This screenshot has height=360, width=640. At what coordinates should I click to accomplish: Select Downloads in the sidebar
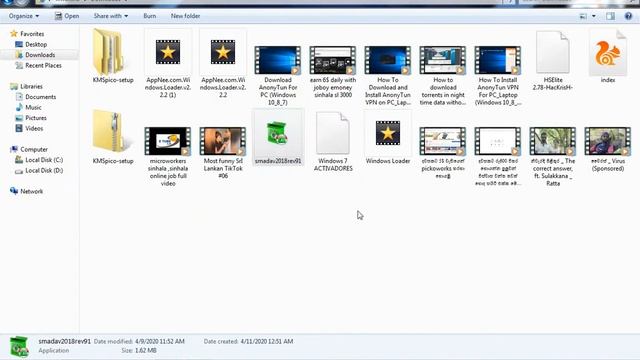[x=35, y=55]
